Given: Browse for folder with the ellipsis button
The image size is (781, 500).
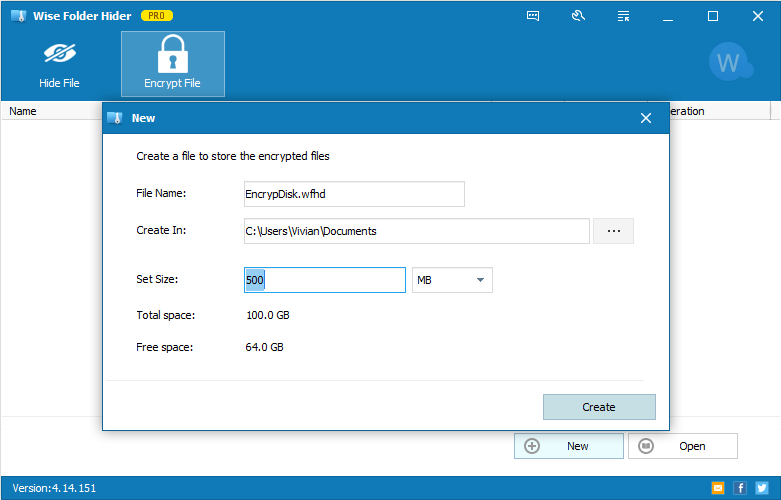Looking at the screenshot, I should [614, 231].
